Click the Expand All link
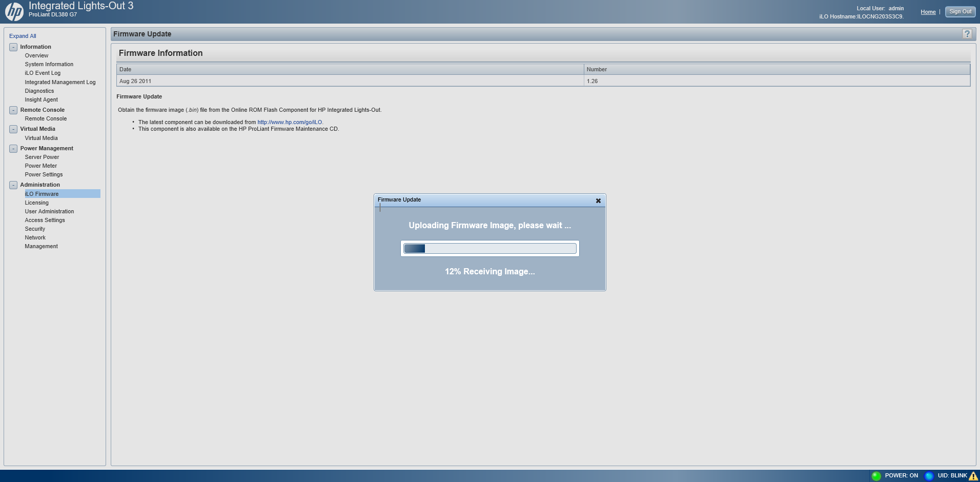The image size is (980, 482). [x=23, y=36]
